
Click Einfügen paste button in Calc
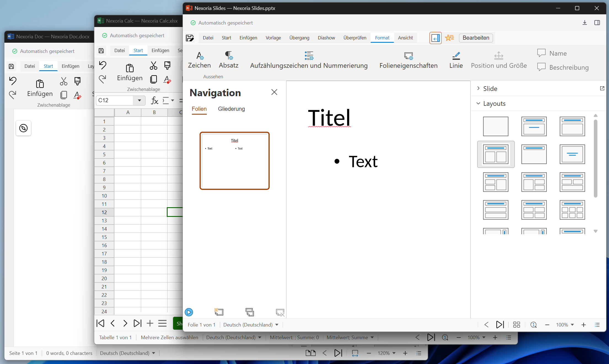pos(130,72)
